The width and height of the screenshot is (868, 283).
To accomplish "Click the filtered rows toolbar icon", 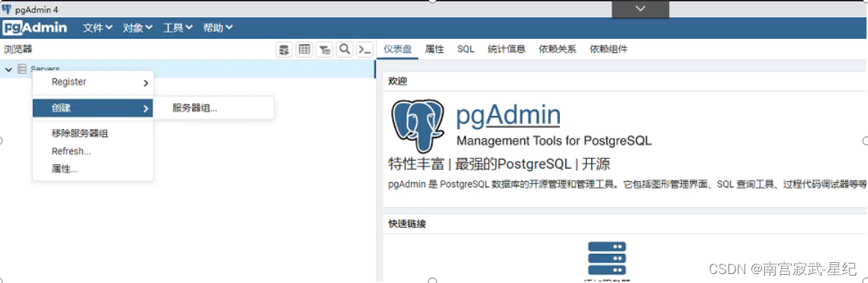I will point(324,50).
